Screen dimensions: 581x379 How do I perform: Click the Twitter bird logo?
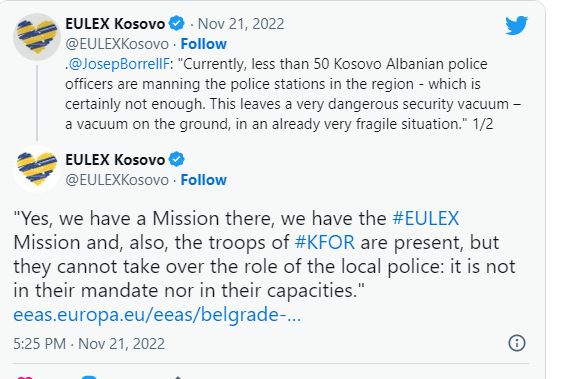click(x=517, y=25)
